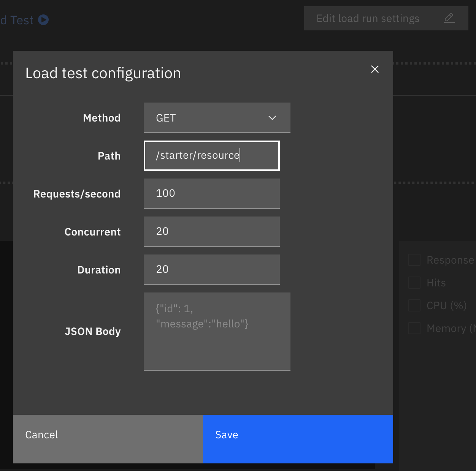Focus the Requests/second field
The height and width of the screenshot is (471, 476).
[x=212, y=194]
